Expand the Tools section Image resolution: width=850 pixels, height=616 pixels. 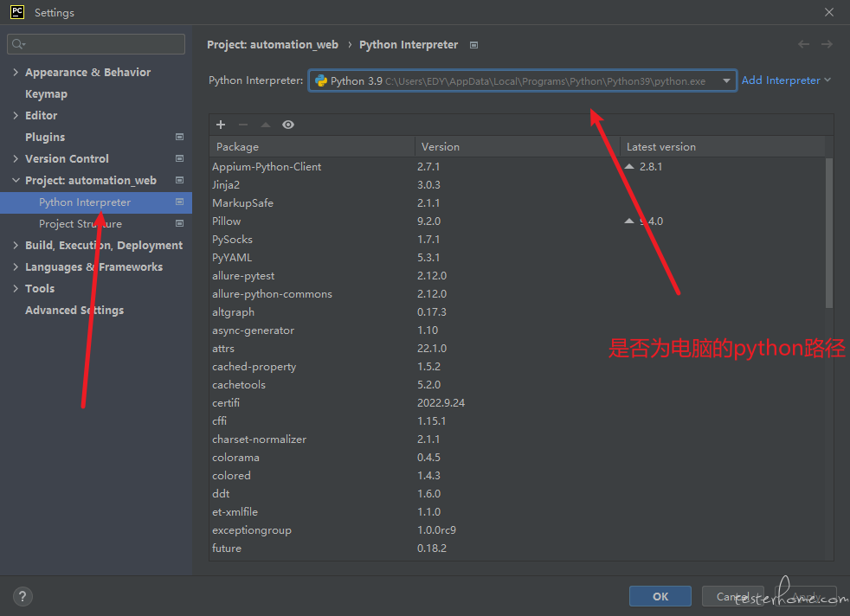coord(16,289)
